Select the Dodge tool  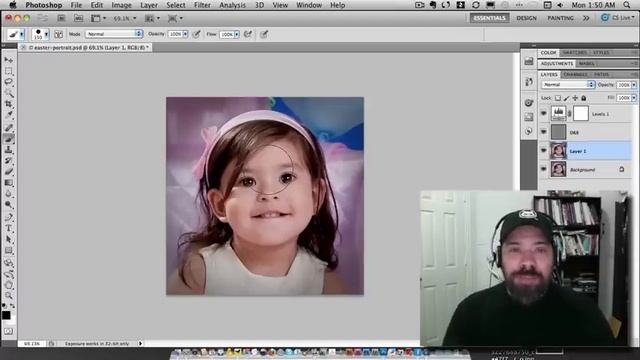[9, 205]
